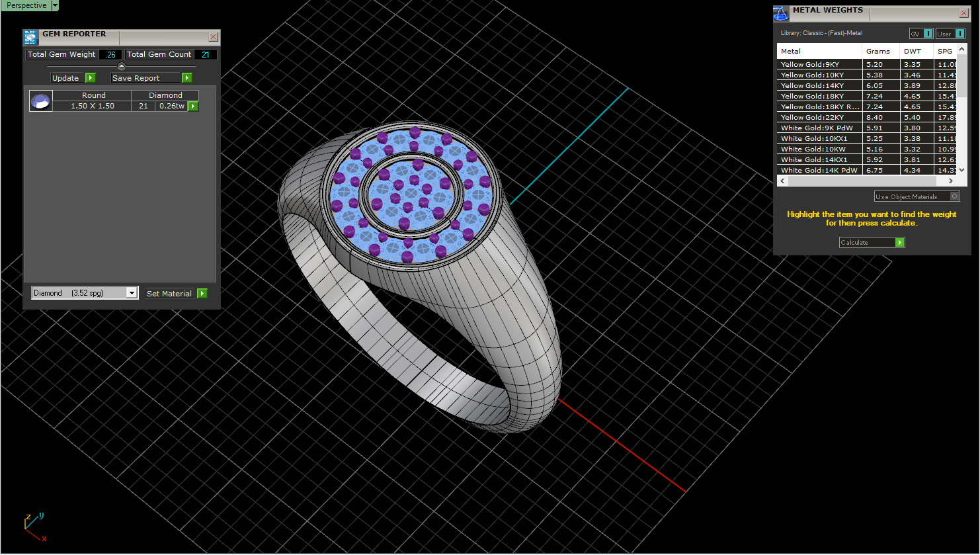Click the 8.40 grams cell for 22KY
The width and height of the screenshot is (980, 555).
pos(881,118)
